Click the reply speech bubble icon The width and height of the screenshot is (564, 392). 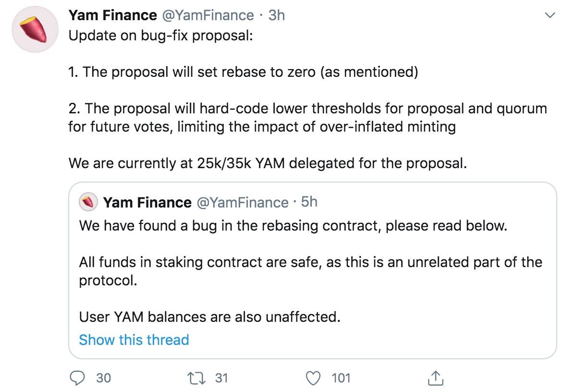77,378
